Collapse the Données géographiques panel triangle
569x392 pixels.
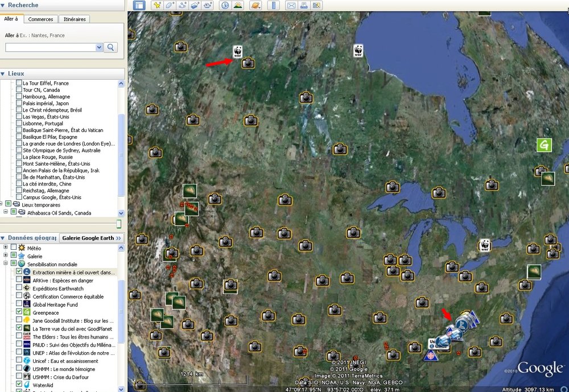tap(3, 238)
